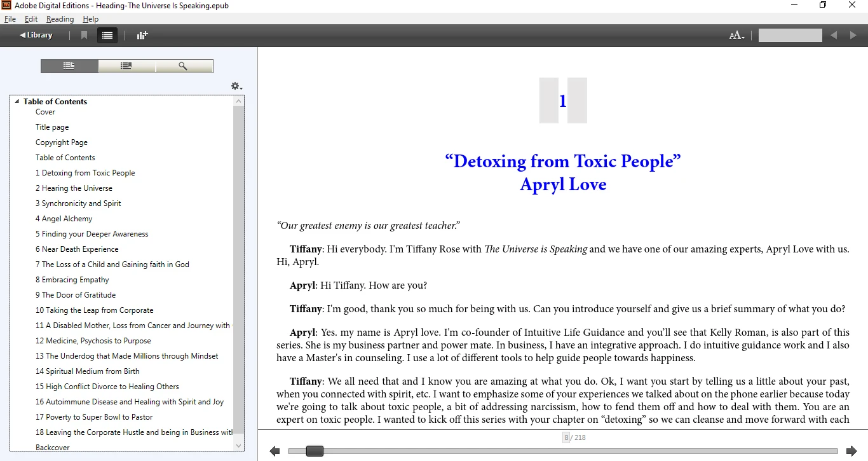This screenshot has width=868, height=461.
Task: Go to 14 Spiritual Medium from Birth
Action: point(88,371)
